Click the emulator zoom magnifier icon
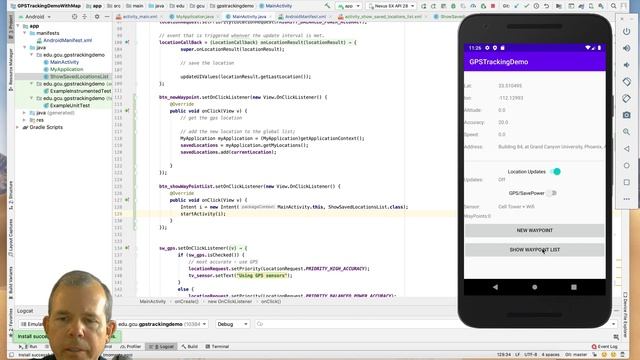This screenshot has width=640, height=360. pos(627,132)
